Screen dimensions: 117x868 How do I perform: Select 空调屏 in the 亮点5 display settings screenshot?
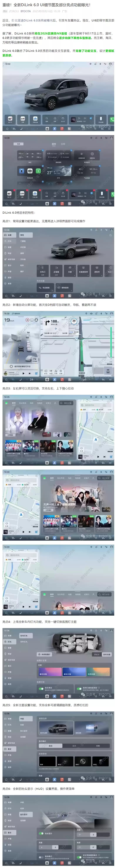[x=23, y=737]
